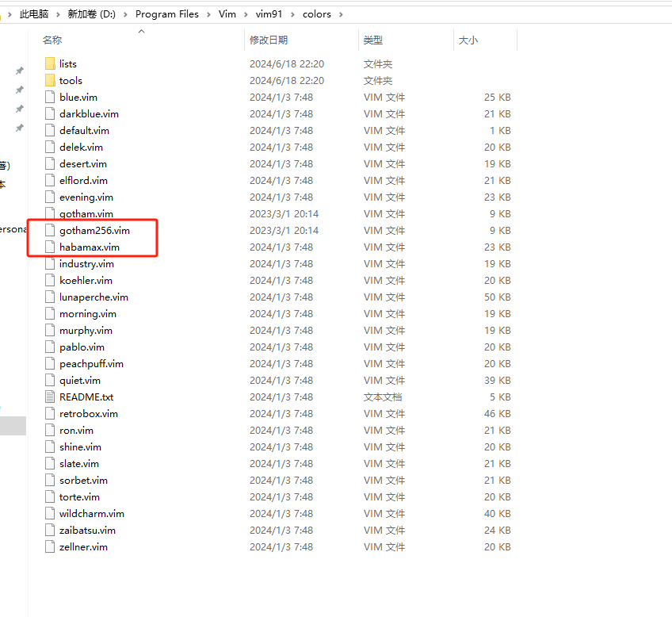The image size is (672, 617).
Task: Click the 文件夹 type in lists row
Action: tap(378, 64)
